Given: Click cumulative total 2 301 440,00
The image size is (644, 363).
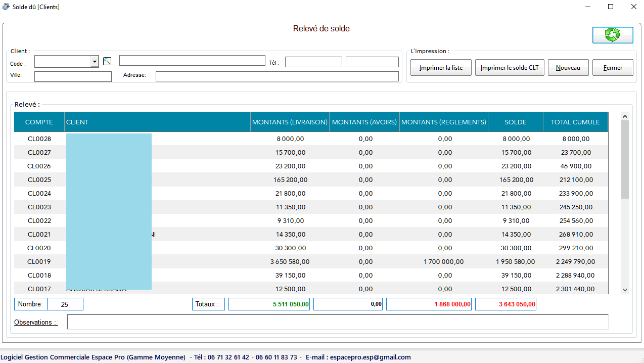Looking at the screenshot, I should point(575,289).
